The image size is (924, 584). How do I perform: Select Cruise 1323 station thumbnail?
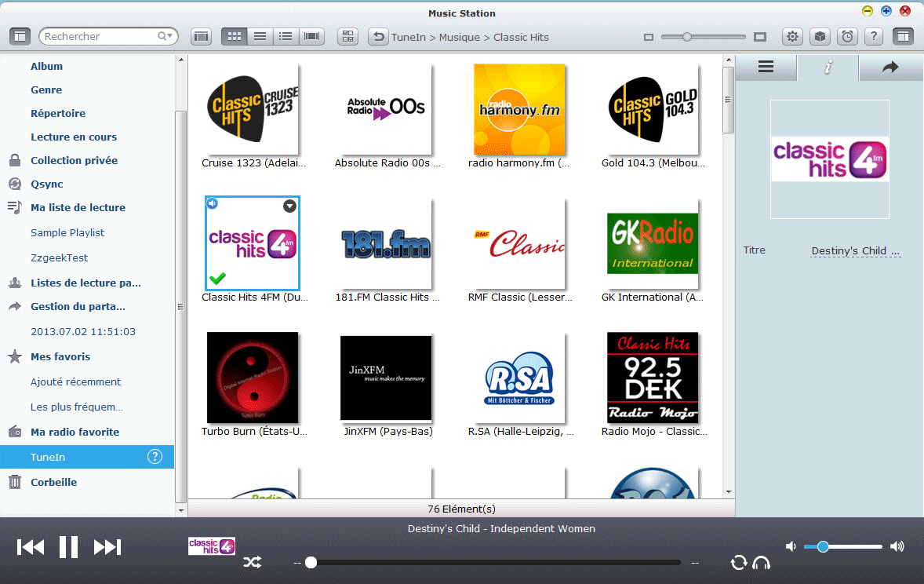tap(253, 110)
